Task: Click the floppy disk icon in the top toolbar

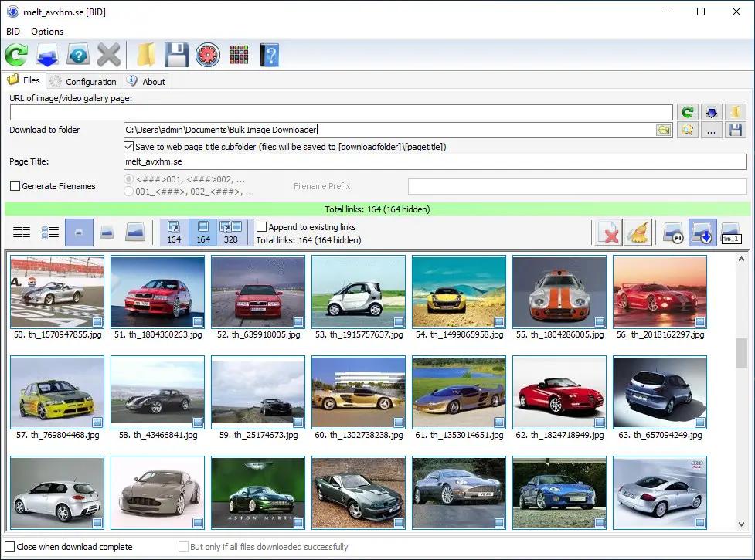Action: tap(176, 55)
